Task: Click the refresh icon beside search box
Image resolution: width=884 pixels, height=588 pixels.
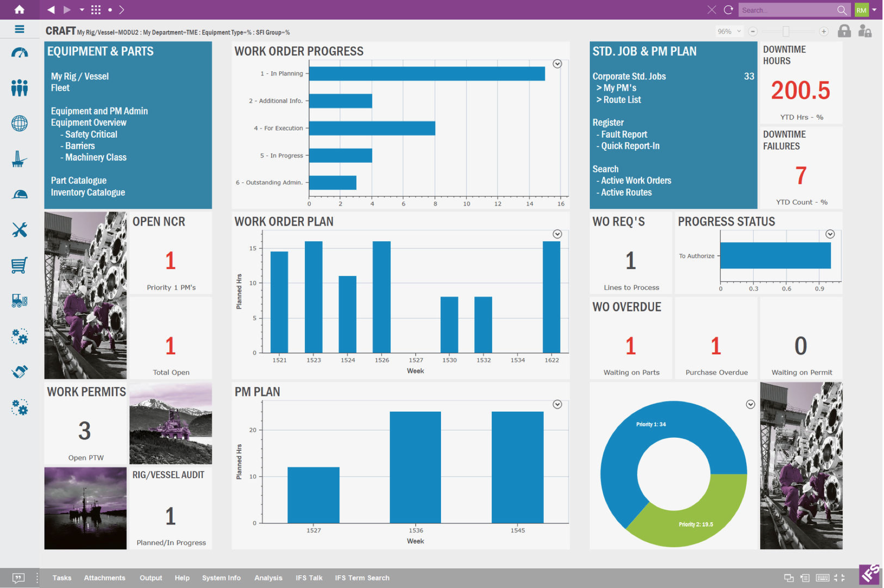Action: (728, 10)
